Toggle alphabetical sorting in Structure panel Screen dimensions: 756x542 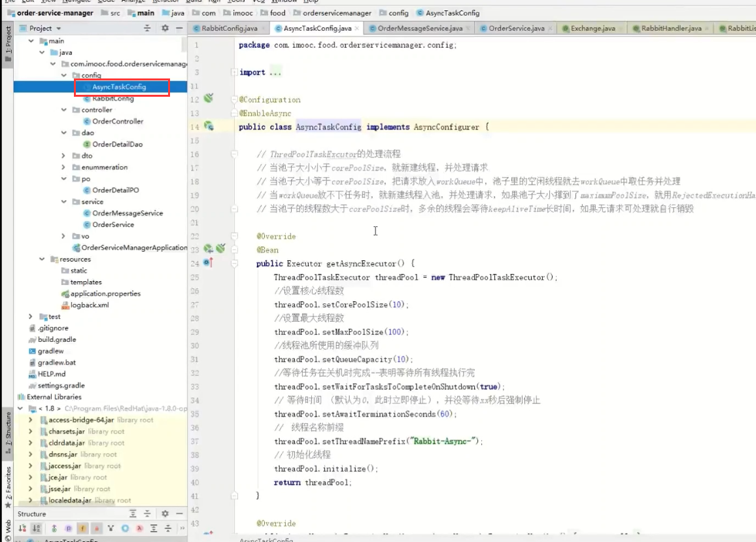tap(36, 528)
